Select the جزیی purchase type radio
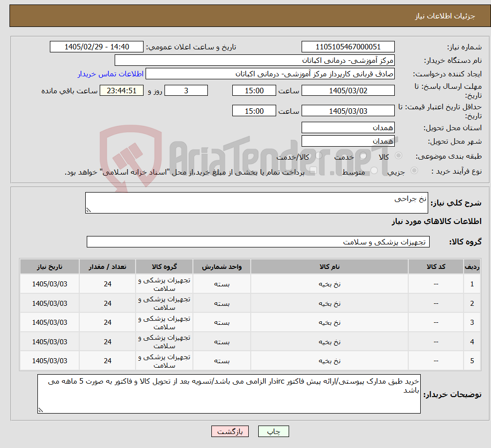This screenshot has width=491, height=448. point(414,171)
